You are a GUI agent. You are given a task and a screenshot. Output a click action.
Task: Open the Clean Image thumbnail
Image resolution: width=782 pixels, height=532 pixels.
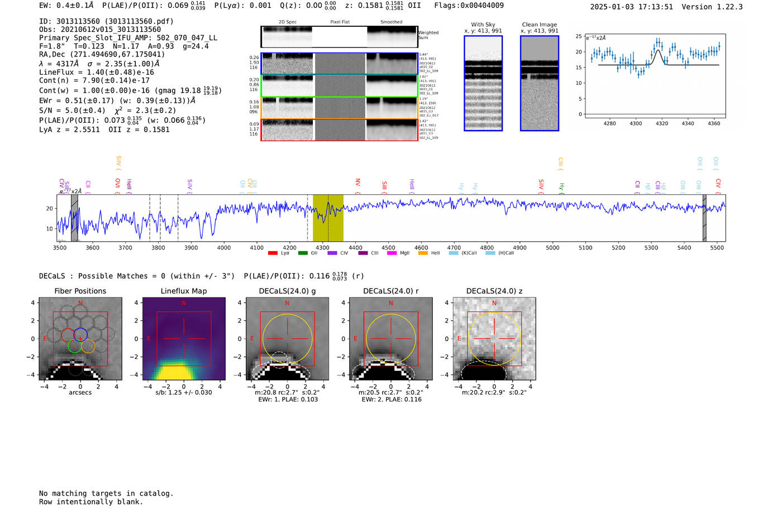[x=539, y=83]
